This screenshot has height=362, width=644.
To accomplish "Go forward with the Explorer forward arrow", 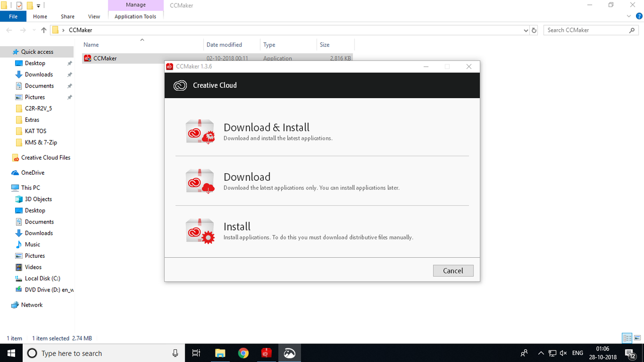I will pos(23,30).
